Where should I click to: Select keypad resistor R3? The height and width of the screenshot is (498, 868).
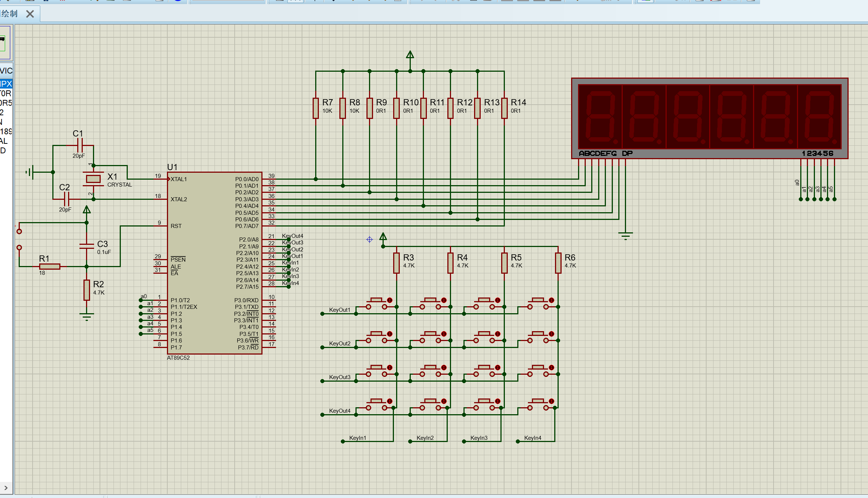pyautogui.click(x=396, y=263)
